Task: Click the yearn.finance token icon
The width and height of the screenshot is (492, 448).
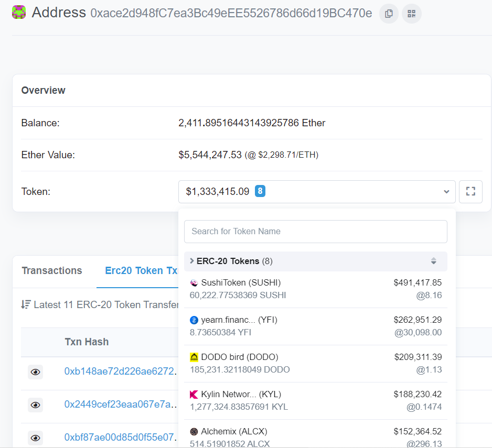Action: click(x=194, y=319)
